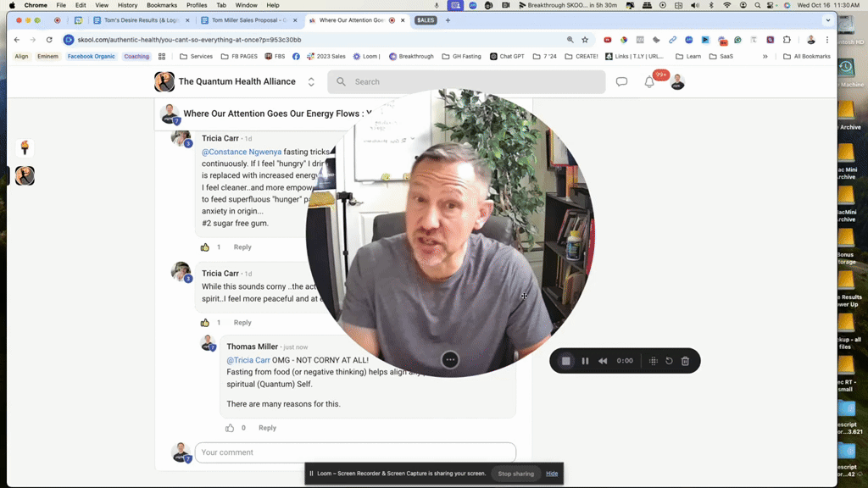Click the volume icon in menu bar
Screen dimensions: 868x488
tap(696, 5)
